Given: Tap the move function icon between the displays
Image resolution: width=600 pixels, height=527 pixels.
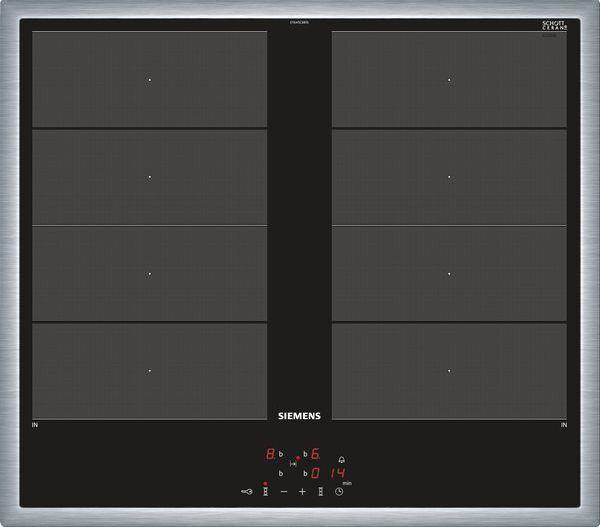Looking at the screenshot, I should 293,464.
